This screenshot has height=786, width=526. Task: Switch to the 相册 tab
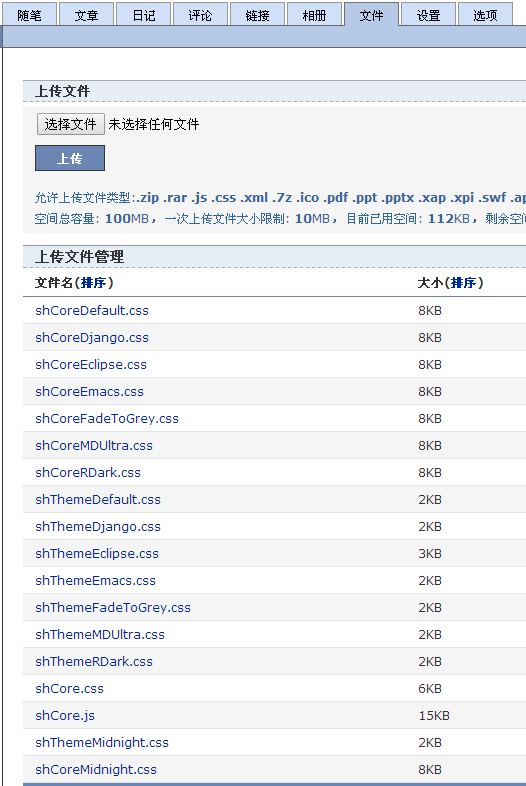pos(314,15)
